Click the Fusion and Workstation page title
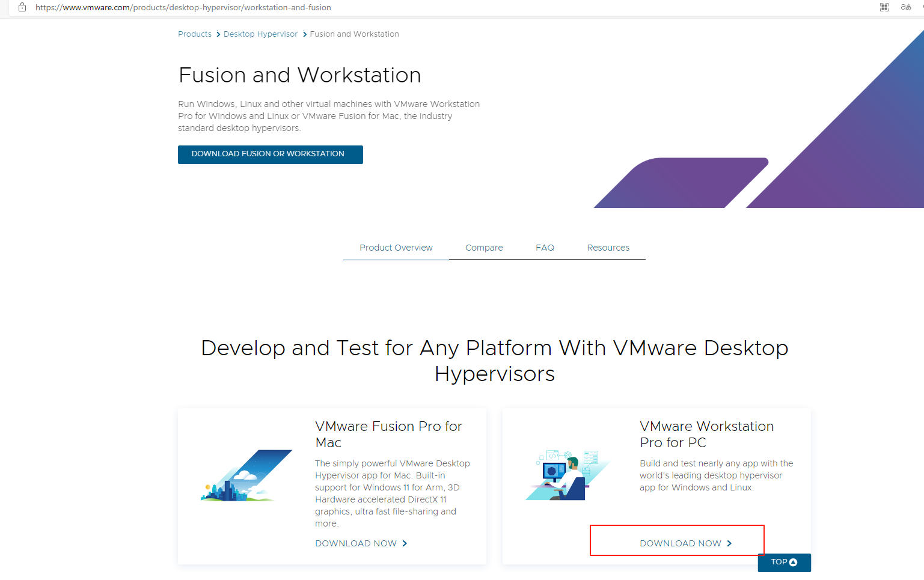Viewport: 924px width, 580px height. point(300,75)
